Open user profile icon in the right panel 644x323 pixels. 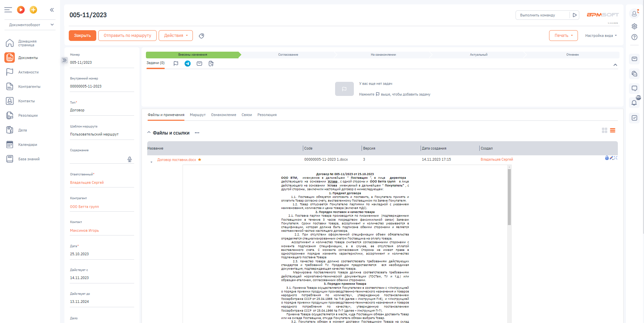[634, 13]
